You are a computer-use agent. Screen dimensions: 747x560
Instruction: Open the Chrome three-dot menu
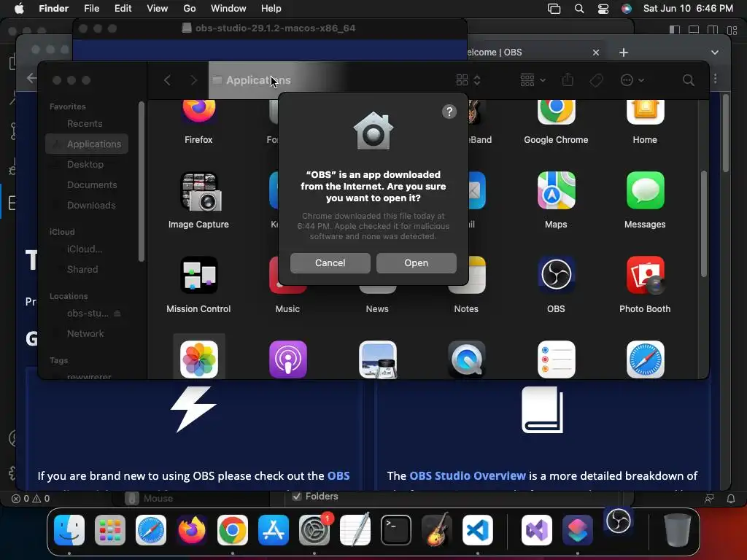pos(715,79)
